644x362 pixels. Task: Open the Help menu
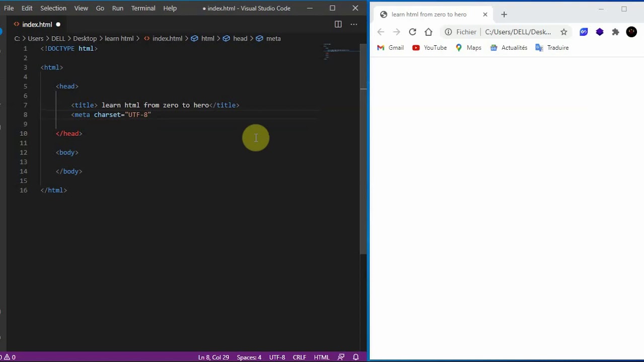click(x=170, y=8)
